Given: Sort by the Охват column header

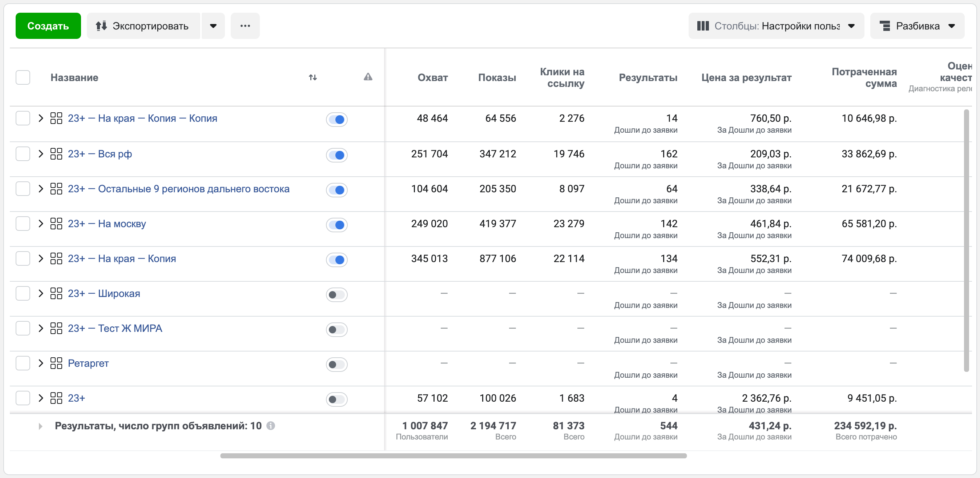Looking at the screenshot, I should (x=432, y=77).
